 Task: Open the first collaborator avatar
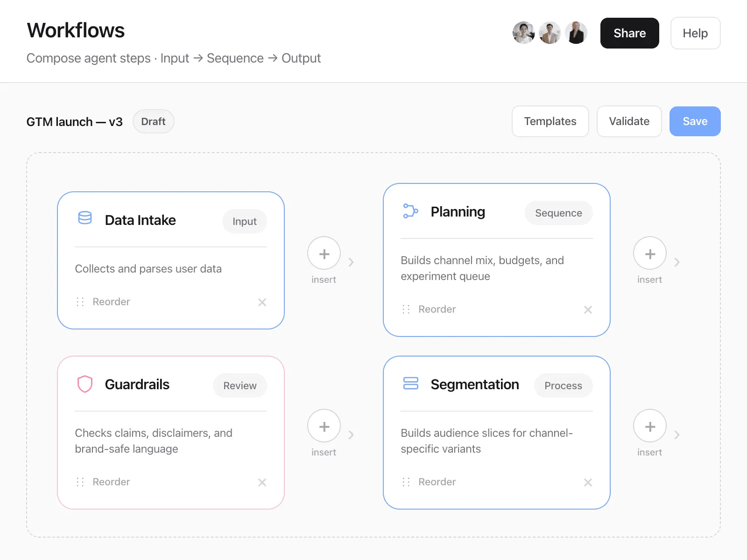click(524, 33)
